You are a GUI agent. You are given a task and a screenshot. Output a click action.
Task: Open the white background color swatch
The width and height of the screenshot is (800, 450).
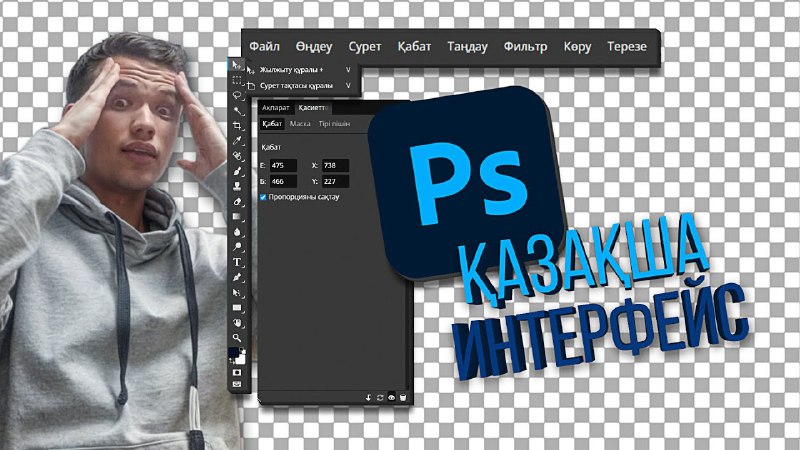241,360
